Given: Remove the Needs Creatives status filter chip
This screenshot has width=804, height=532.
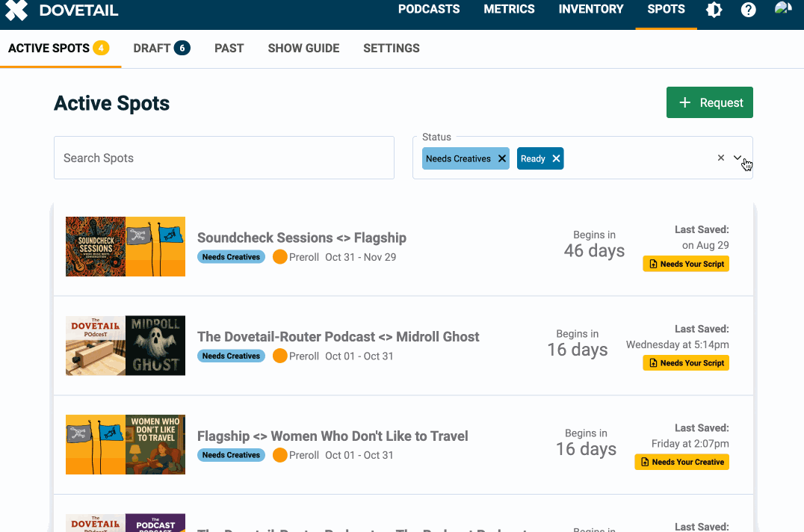Looking at the screenshot, I should tap(502, 158).
